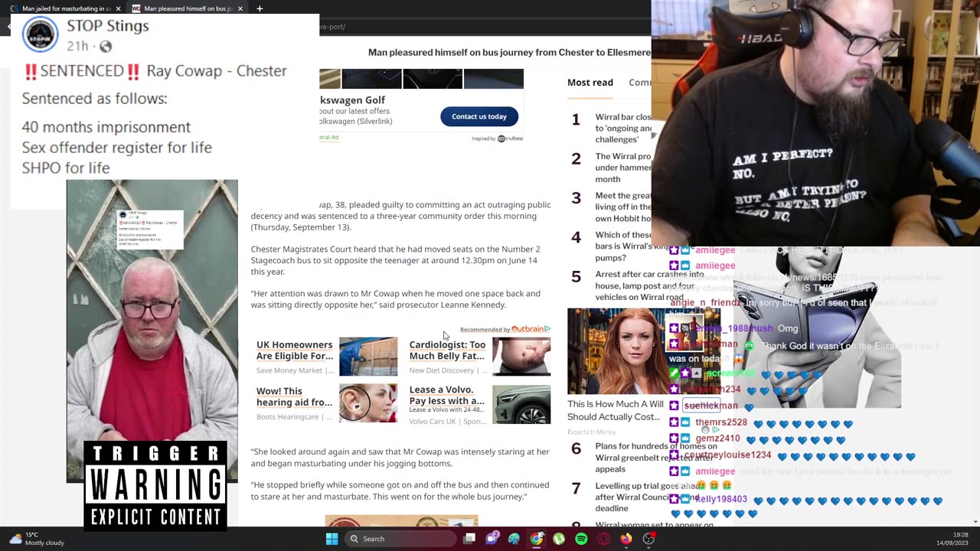Click chat username 'suehickman'
The width and height of the screenshot is (980, 551).
click(x=711, y=406)
